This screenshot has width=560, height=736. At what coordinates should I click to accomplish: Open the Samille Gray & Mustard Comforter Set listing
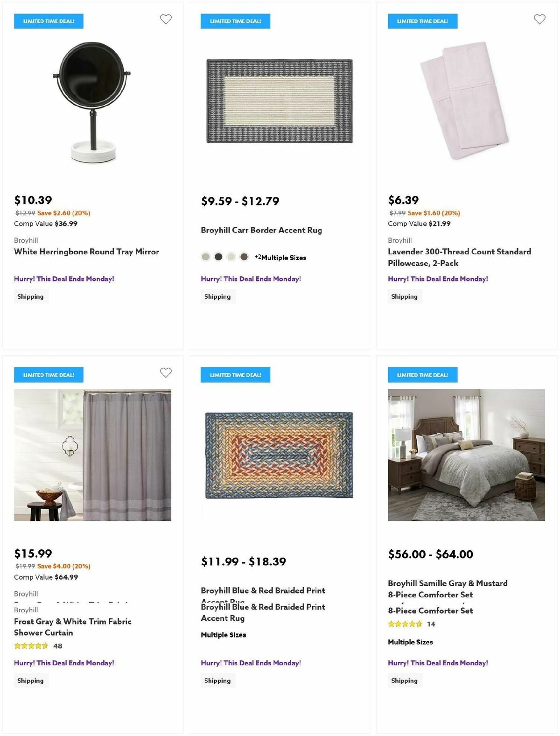(448, 589)
